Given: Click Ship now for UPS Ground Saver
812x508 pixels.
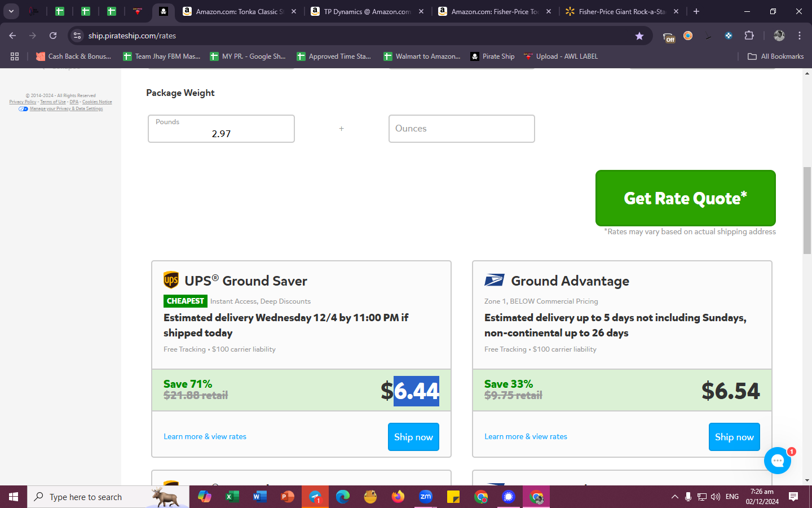Looking at the screenshot, I should coord(413,437).
